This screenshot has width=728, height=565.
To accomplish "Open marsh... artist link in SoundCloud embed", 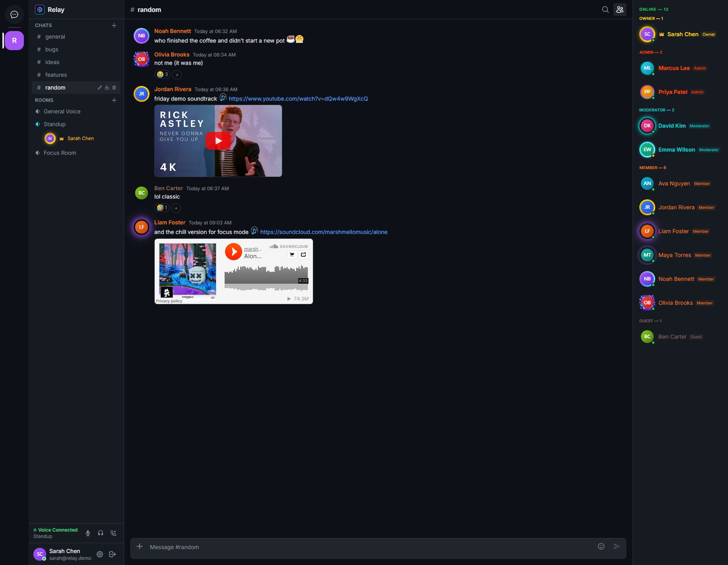I will point(253,249).
